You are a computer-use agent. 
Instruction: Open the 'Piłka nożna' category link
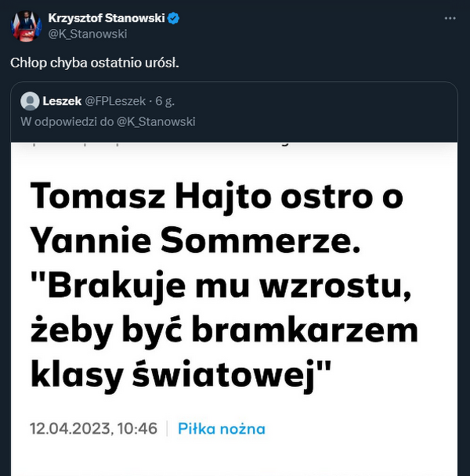click(221, 428)
